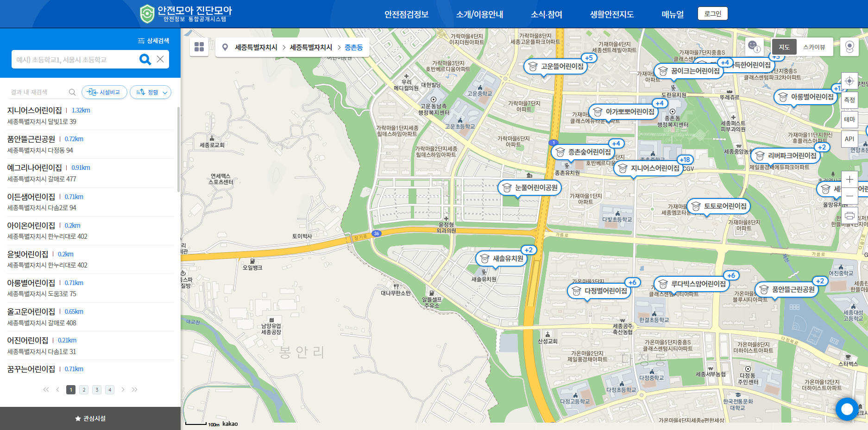Viewport: 868px width, 430px height.
Task: Expand +5 badge on 고운뜰어린이집
Action: click(589, 58)
